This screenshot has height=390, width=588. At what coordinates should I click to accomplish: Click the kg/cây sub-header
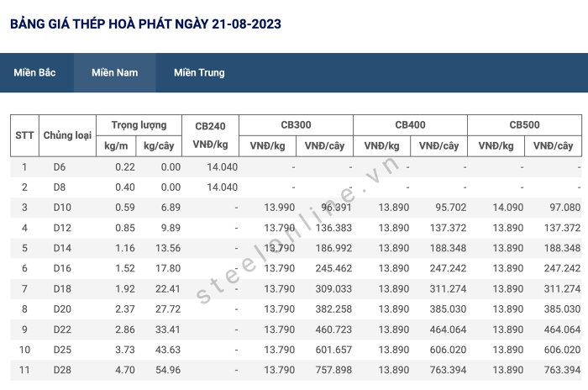coord(159,145)
